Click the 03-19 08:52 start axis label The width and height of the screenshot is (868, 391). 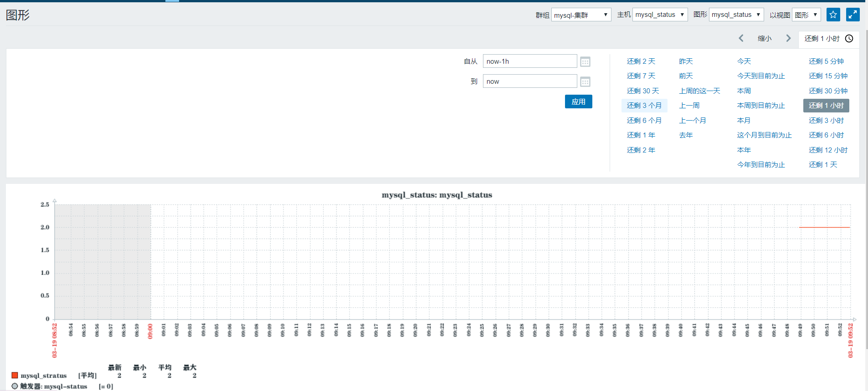tap(54, 340)
